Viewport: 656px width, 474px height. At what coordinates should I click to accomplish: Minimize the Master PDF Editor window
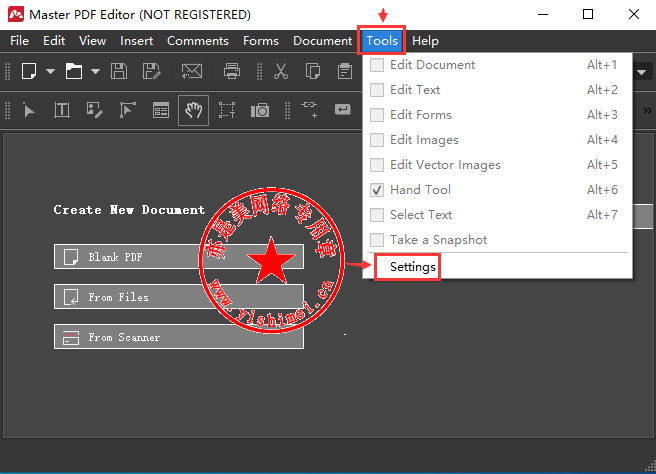point(543,14)
